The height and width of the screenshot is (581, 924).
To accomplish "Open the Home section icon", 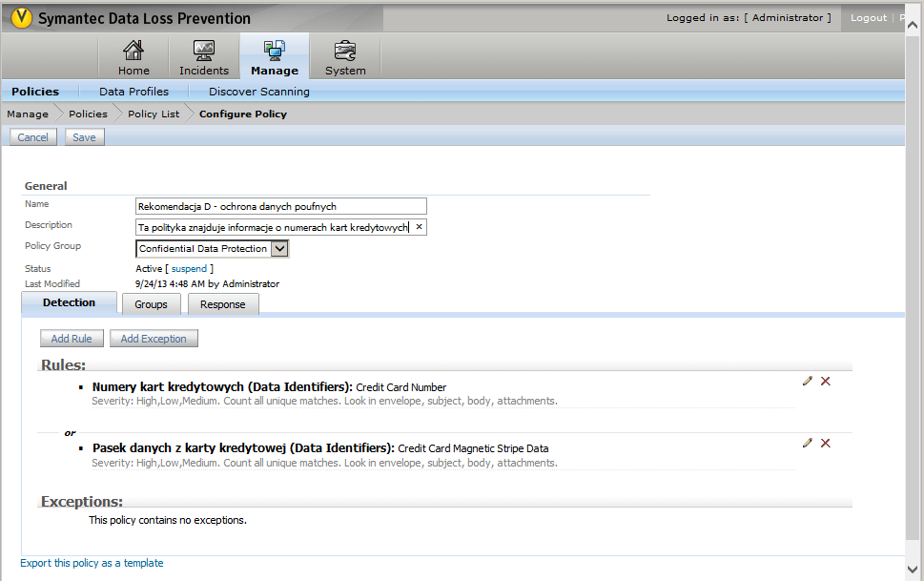I will click(133, 51).
